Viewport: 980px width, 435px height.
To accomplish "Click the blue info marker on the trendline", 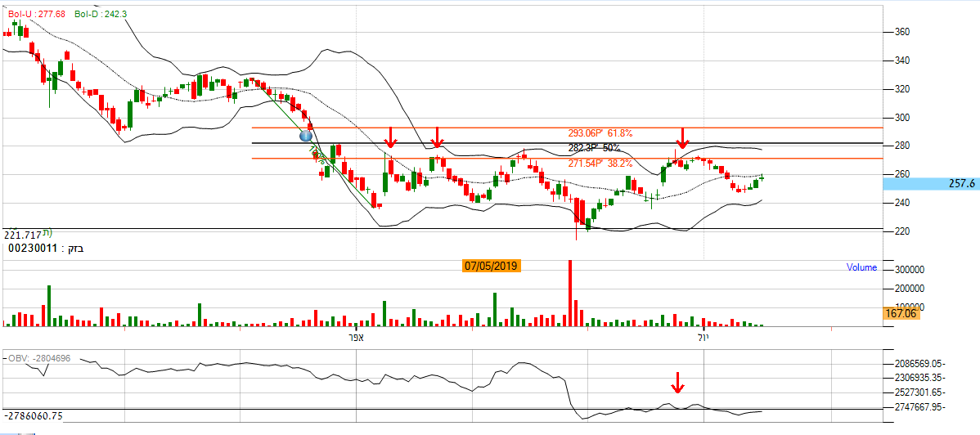I will click(307, 136).
